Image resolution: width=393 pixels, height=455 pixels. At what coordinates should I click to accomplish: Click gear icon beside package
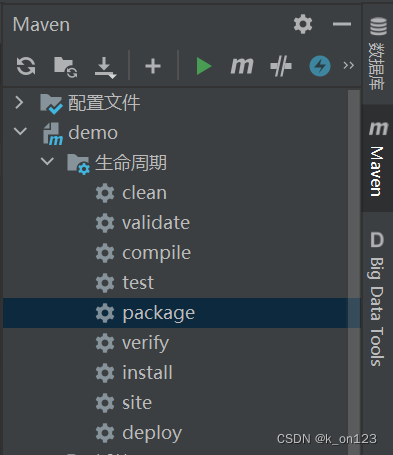105,313
